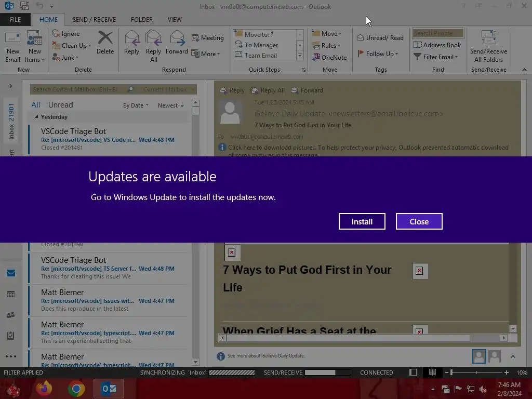532x399 pixels.
Task: Click the Outlook taskbar icon
Action: click(109, 389)
